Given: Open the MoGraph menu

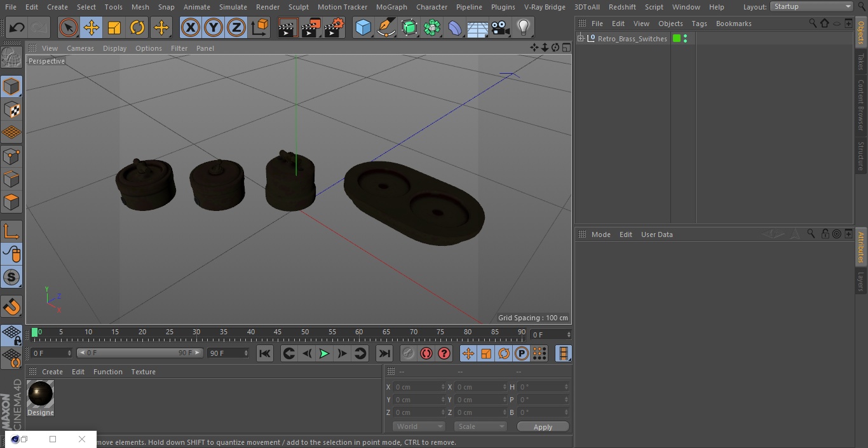Looking at the screenshot, I should (x=391, y=7).
